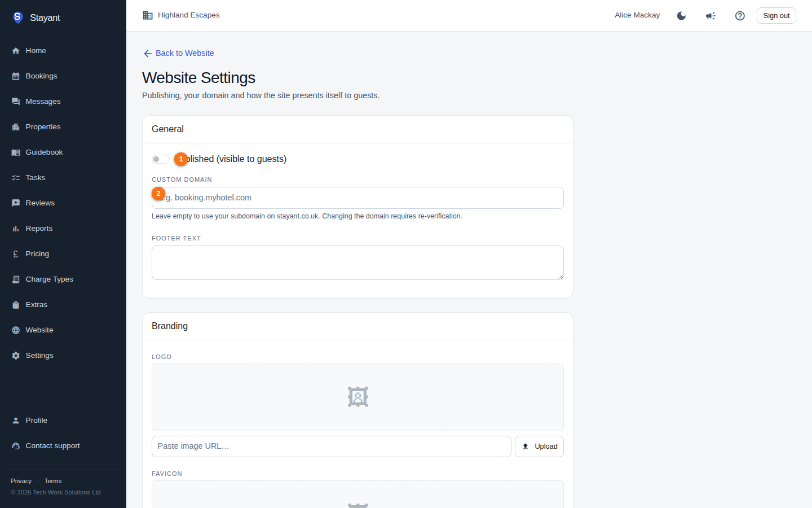Click the Profile person icon

(x=16, y=421)
